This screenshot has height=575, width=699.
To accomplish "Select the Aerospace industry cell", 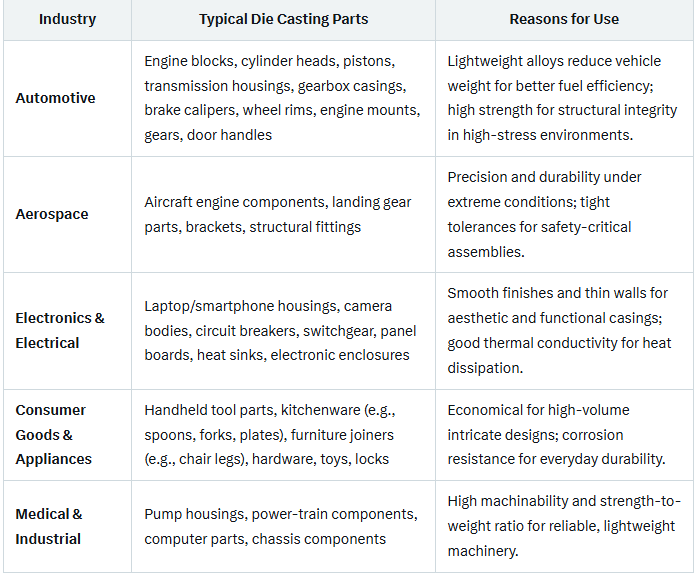I will pos(52,214).
